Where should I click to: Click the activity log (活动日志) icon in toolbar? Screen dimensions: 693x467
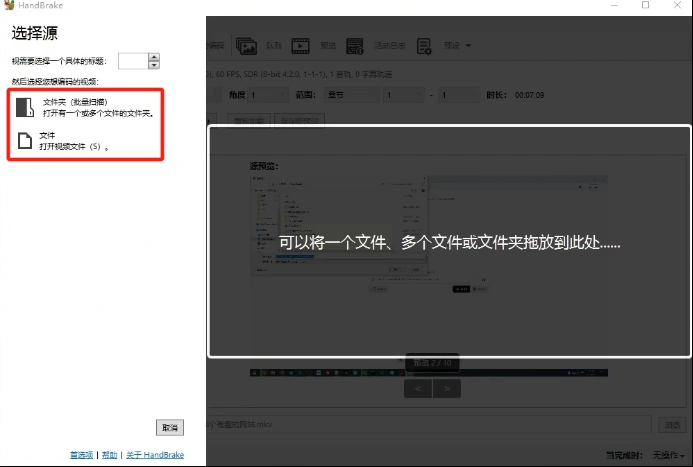[354, 46]
